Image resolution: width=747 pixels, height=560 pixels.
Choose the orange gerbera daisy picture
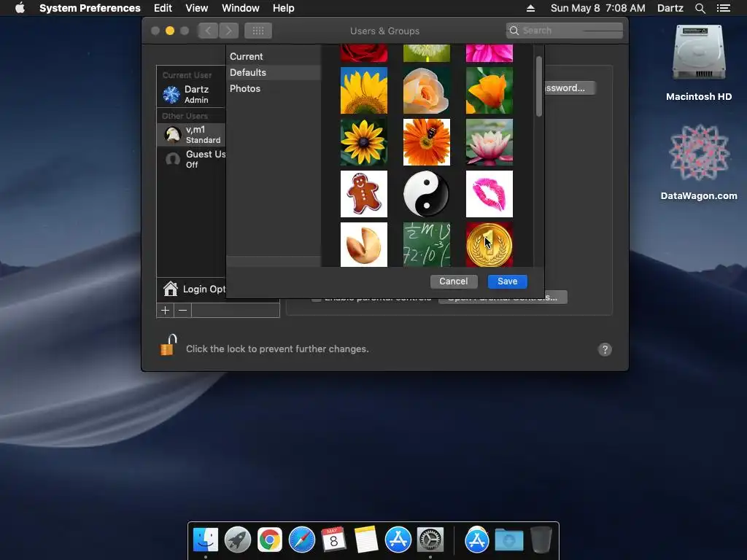[426, 142]
